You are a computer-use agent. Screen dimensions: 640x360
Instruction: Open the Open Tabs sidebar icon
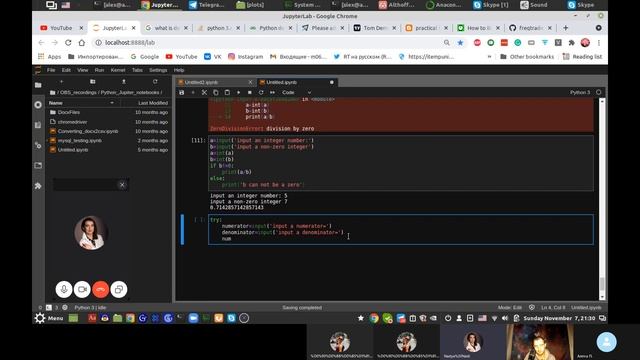coord(38,165)
